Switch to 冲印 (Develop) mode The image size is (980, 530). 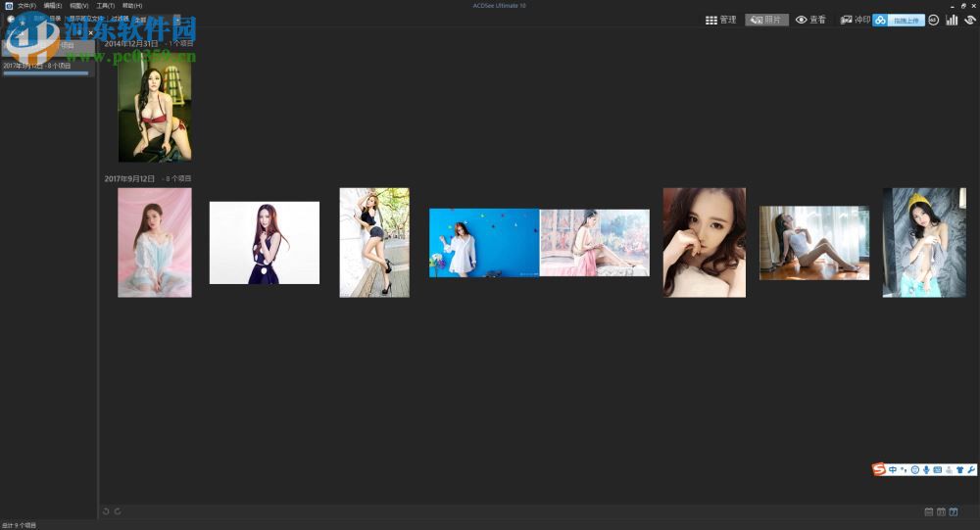pos(855,20)
